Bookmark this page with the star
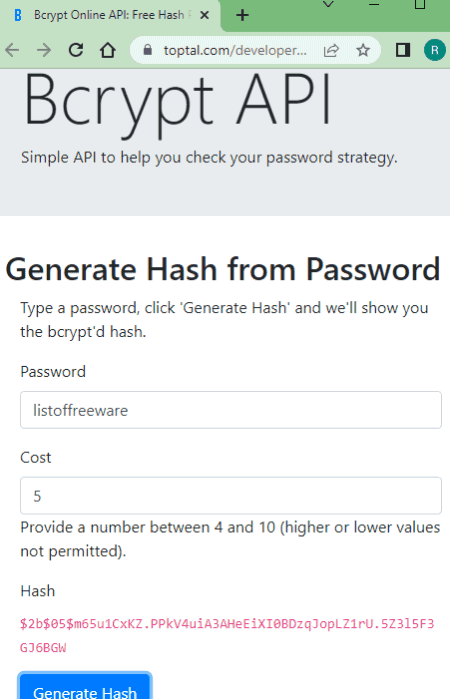 pyautogui.click(x=363, y=50)
